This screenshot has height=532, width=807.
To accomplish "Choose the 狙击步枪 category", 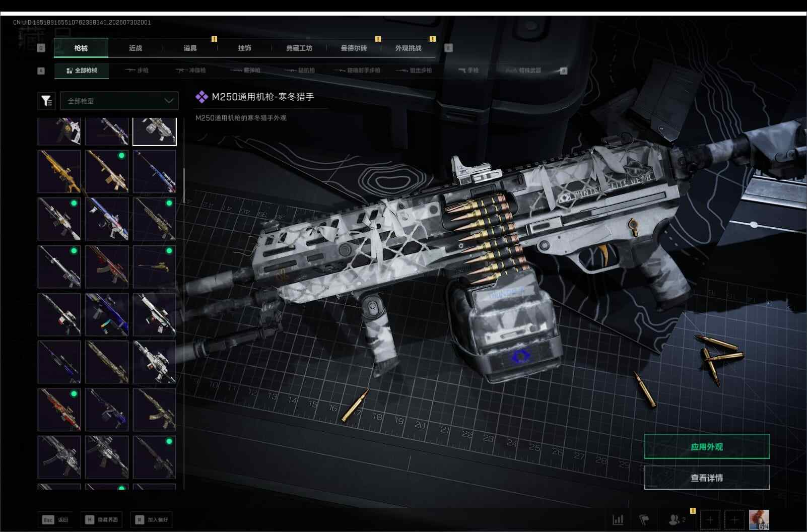I will 414,71.
